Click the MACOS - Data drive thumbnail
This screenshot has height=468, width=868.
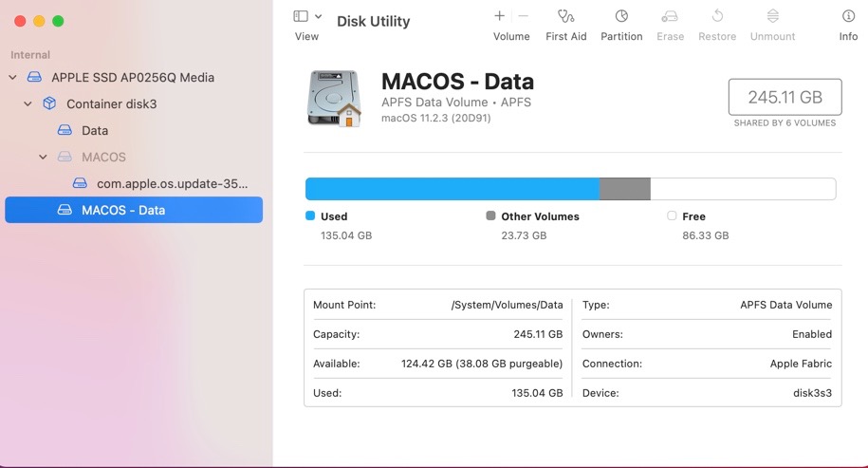[334, 99]
